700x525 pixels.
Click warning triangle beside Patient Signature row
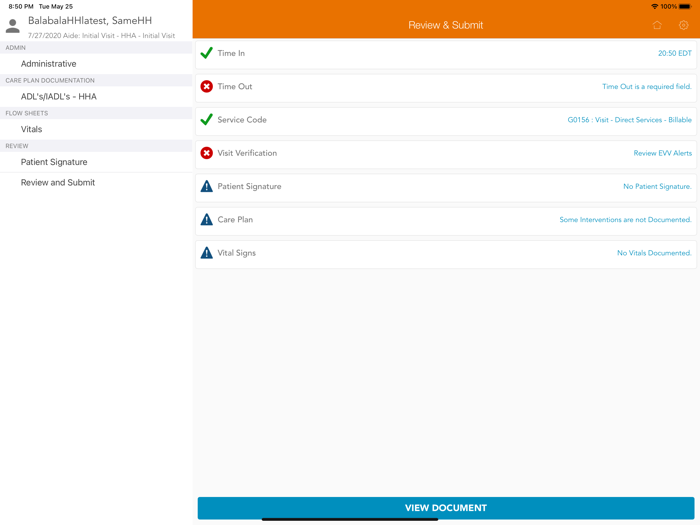click(x=206, y=186)
